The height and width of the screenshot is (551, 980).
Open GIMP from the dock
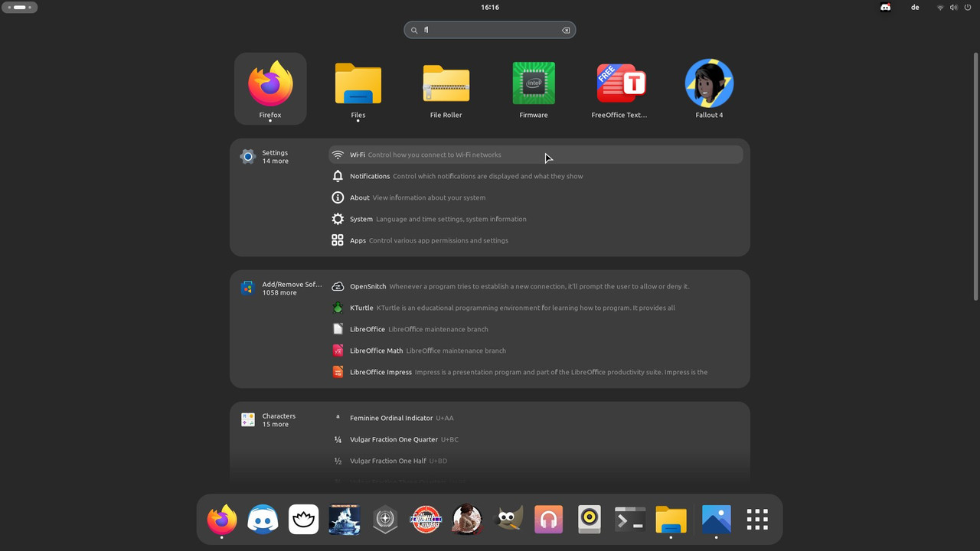(x=508, y=520)
